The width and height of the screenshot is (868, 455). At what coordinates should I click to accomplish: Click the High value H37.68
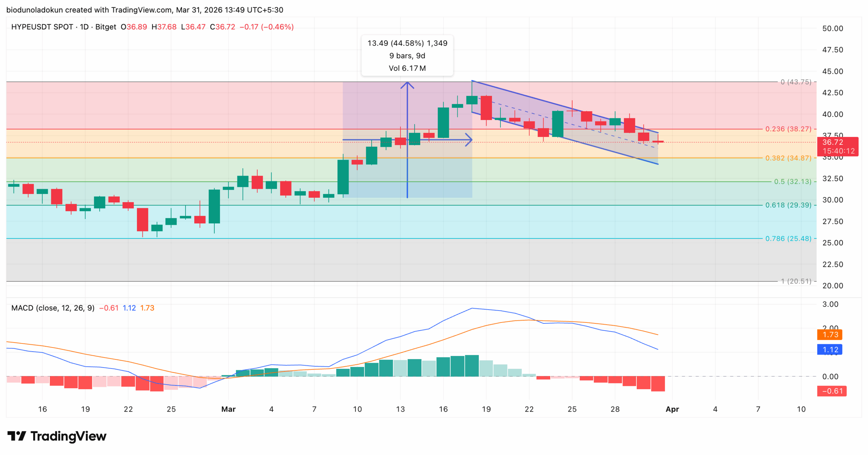164,27
